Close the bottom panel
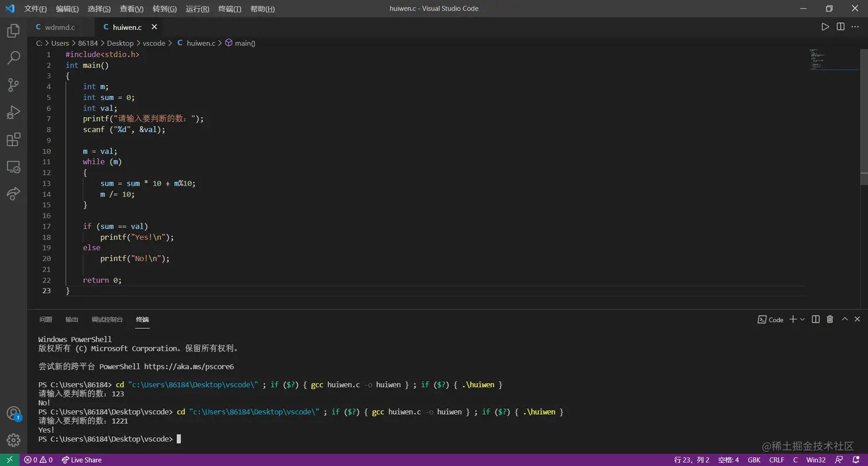This screenshot has height=466, width=868. coord(858,319)
